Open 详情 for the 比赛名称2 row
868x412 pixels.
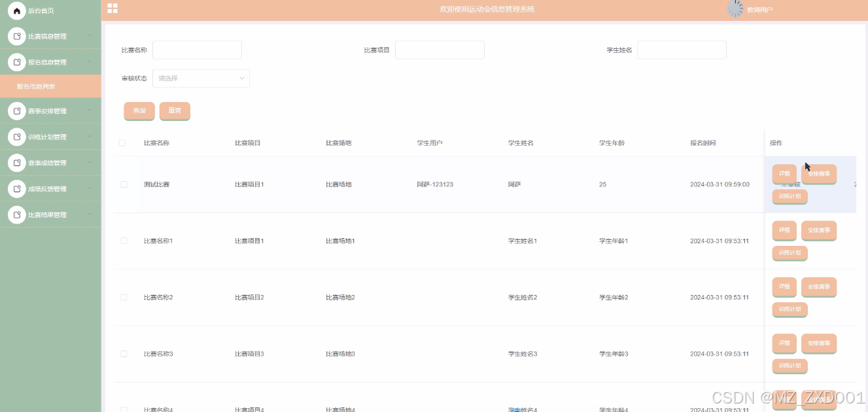coord(784,286)
